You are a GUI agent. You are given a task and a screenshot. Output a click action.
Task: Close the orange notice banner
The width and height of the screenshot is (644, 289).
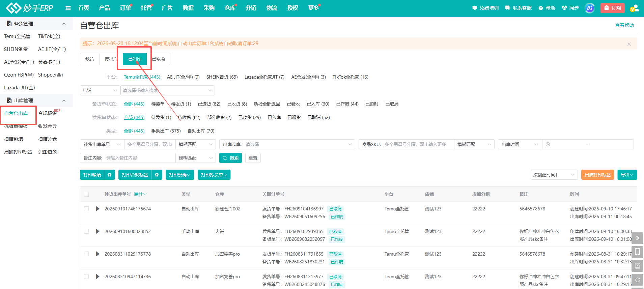[x=629, y=44]
